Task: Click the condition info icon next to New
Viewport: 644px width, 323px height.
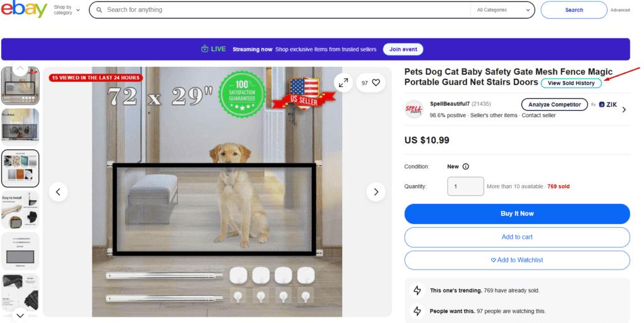Action: tap(465, 166)
